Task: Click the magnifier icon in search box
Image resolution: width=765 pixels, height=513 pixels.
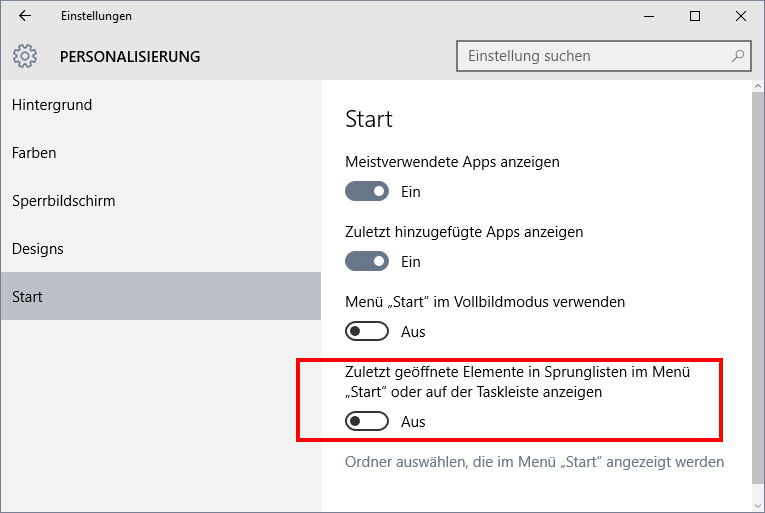Action: 738,56
